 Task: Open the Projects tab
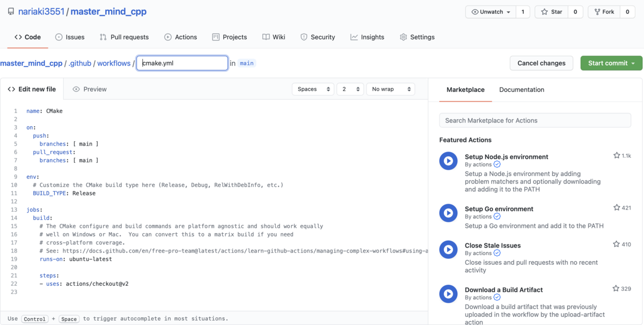click(x=230, y=37)
